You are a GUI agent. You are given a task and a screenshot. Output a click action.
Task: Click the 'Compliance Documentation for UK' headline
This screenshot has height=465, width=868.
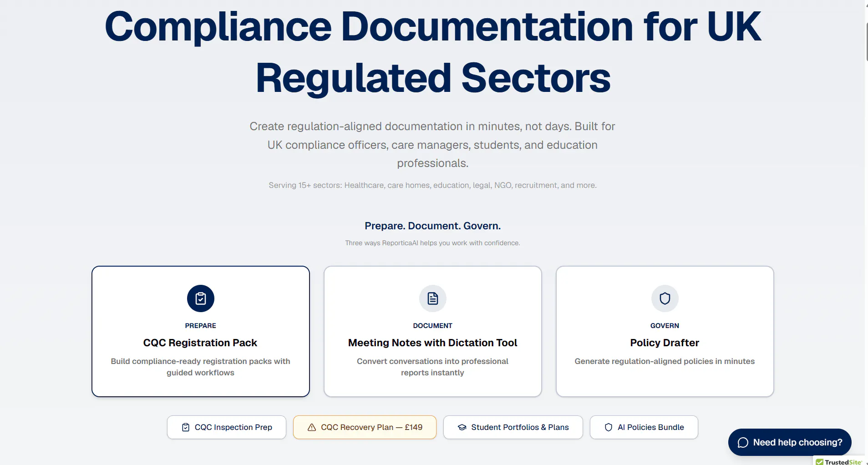click(433, 26)
